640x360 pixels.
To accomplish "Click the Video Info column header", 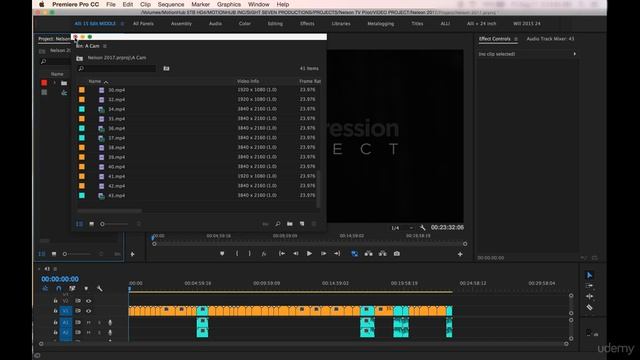I will 248,81.
